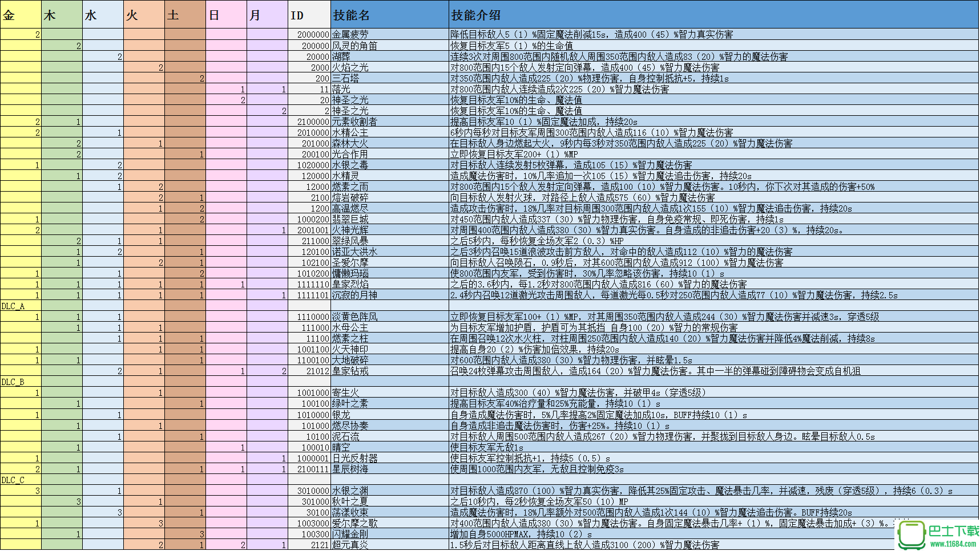The height and width of the screenshot is (551, 980).
Task: Select the ID cell 1010200
Action: pos(309,273)
